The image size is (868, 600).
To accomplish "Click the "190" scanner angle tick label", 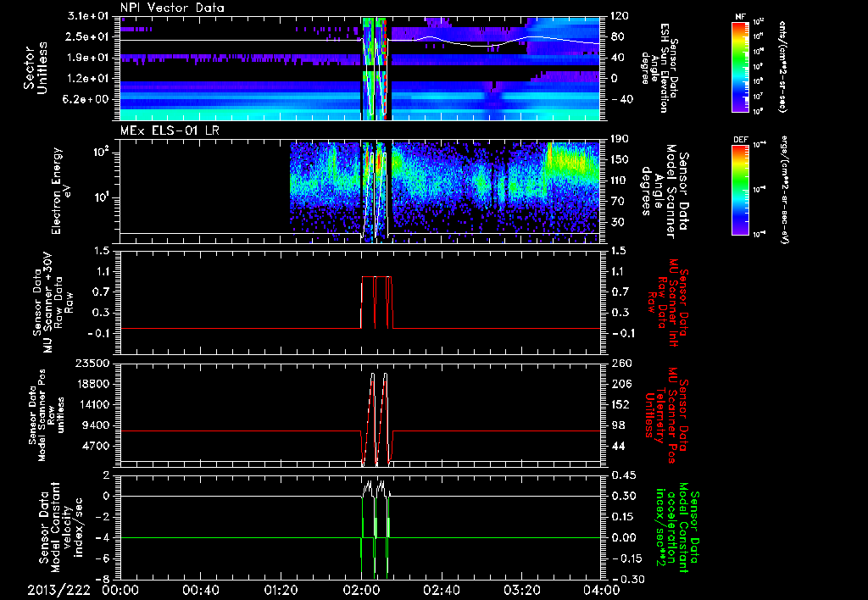I will point(620,139).
